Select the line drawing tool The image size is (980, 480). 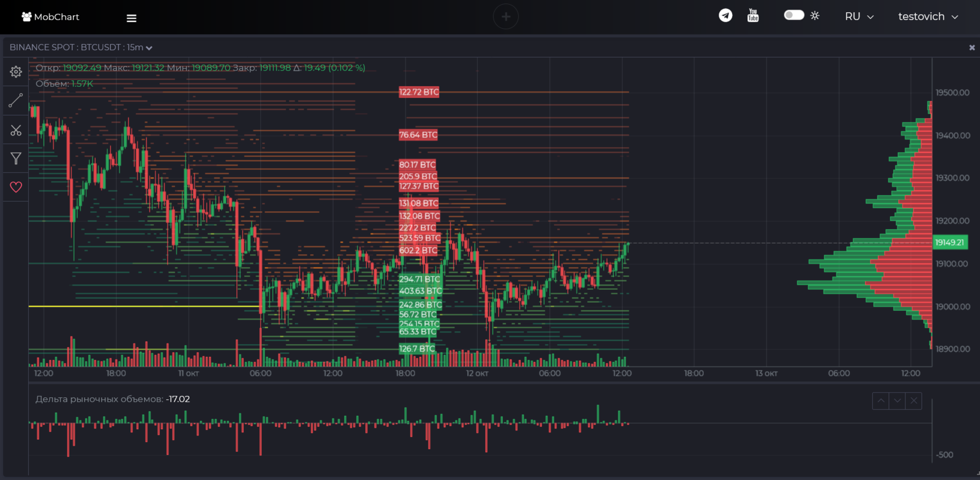(x=16, y=100)
